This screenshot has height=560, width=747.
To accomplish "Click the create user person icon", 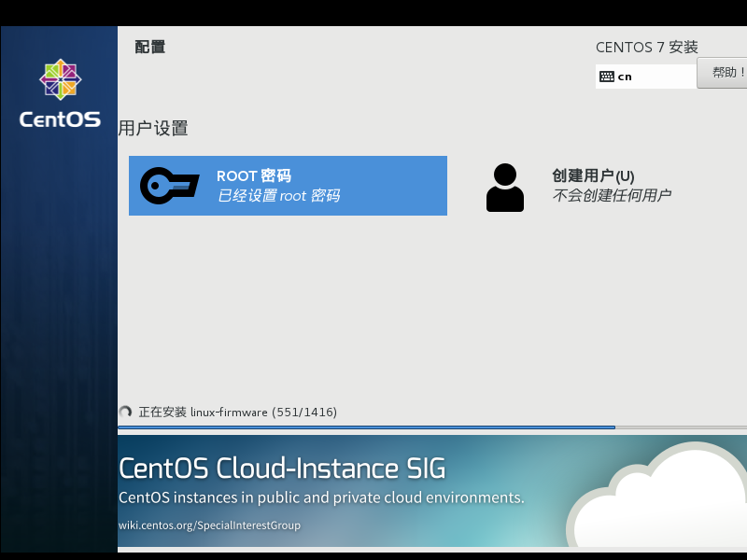I will [x=505, y=188].
